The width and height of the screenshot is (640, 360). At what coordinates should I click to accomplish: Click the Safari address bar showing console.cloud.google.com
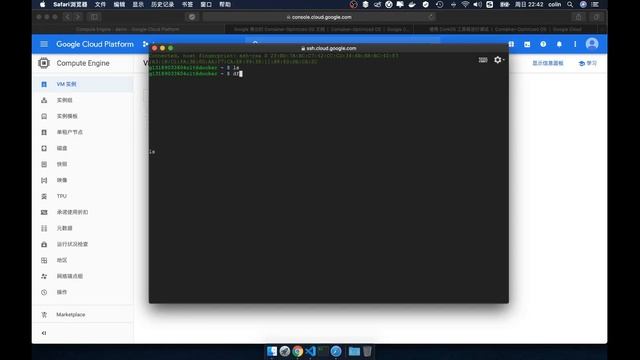[319, 17]
